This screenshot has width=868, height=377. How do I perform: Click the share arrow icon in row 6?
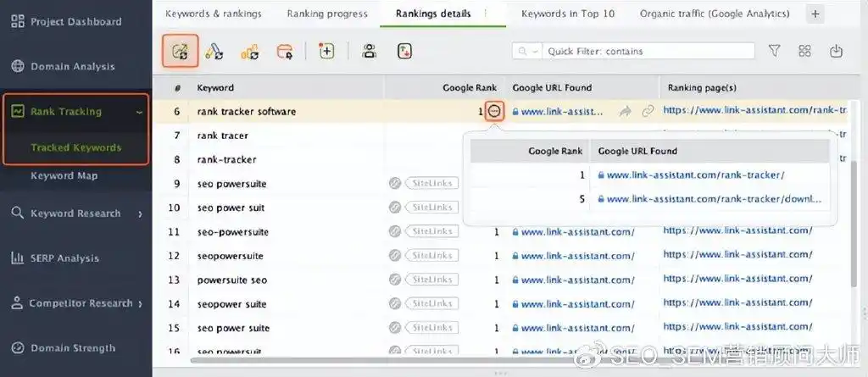[x=626, y=111]
